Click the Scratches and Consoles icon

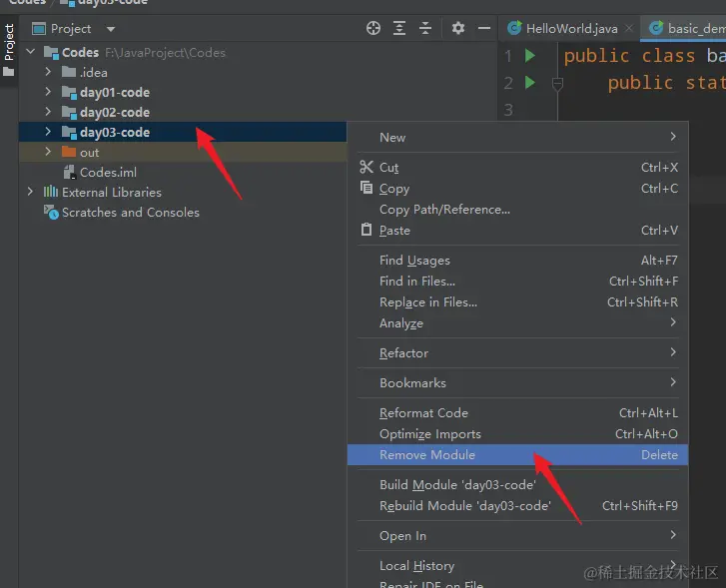pyautogui.click(x=51, y=212)
